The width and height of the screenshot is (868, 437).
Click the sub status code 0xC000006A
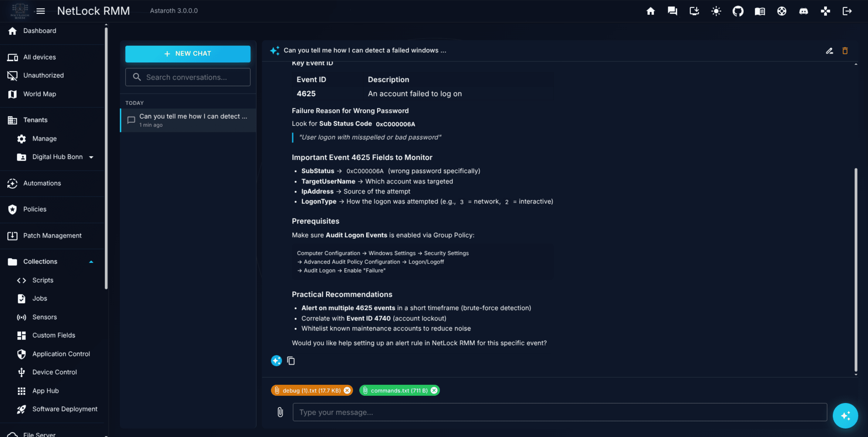[x=395, y=124]
